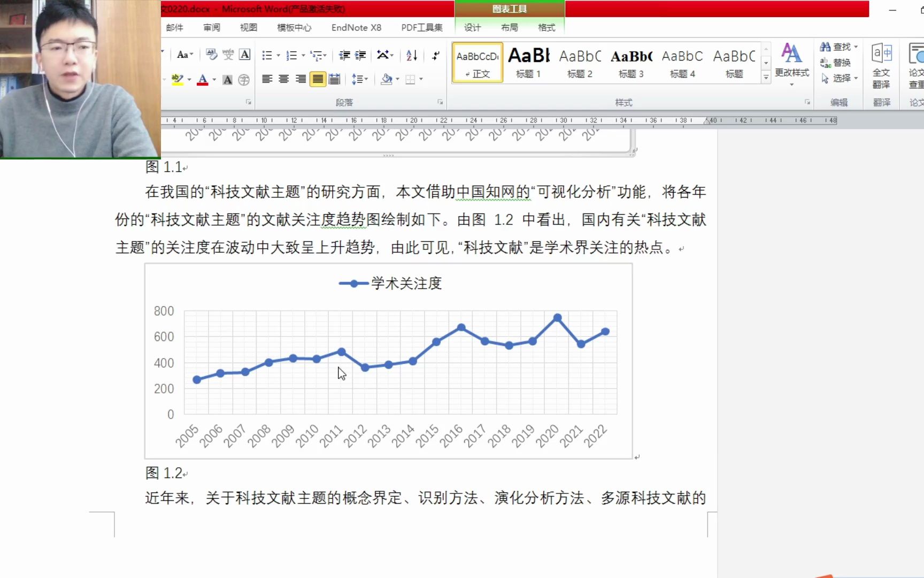The width and height of the screenshot is (924, 578).
Task: Click the show paragraph marks icon
Action: [x=436, y=57]
